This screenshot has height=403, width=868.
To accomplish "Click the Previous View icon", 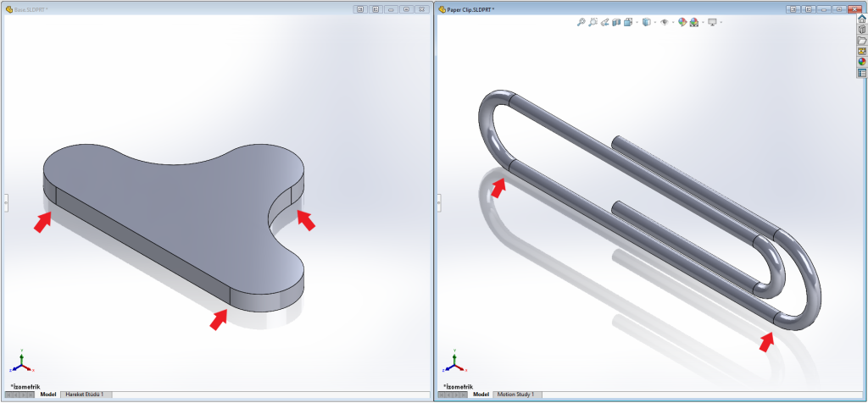I will [605, 22].
